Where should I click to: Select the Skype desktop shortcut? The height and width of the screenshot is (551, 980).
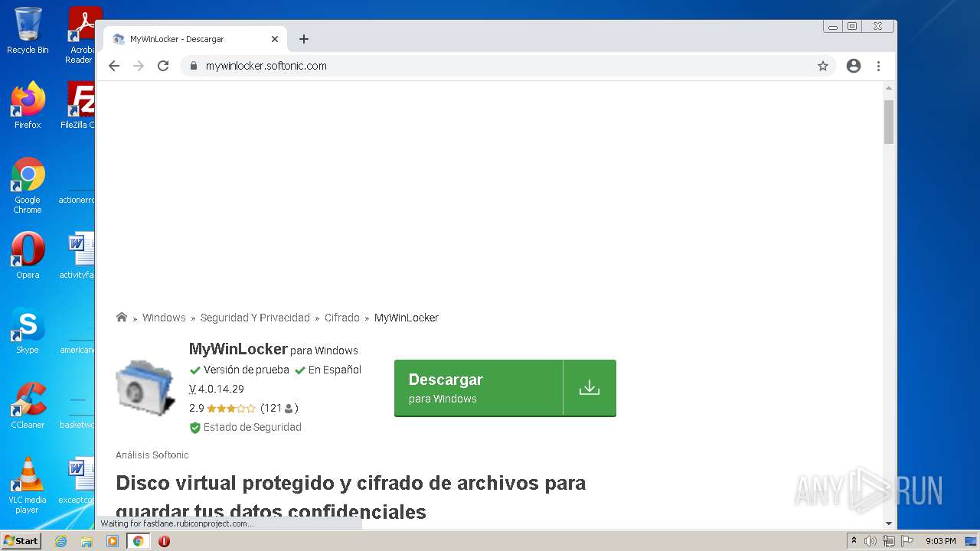(28, 331)
